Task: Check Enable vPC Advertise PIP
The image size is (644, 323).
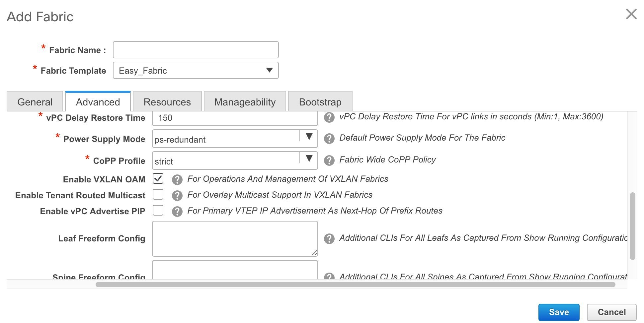Action: click(x=158, y=210)
